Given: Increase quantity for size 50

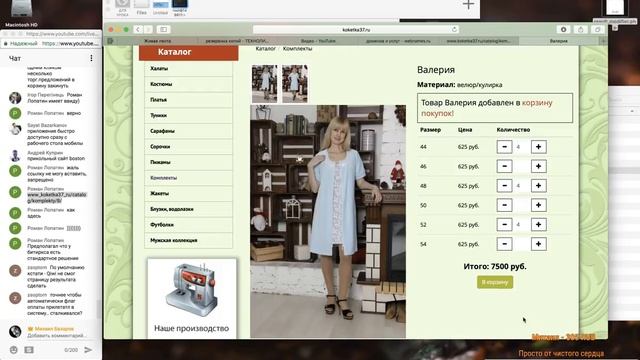Looking at the screenshot, I should [538, 205].
